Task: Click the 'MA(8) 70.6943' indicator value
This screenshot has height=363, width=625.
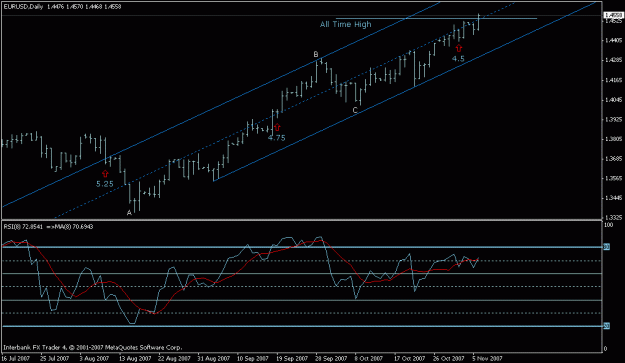Action: pyautogui.click(x=75, y=227)
